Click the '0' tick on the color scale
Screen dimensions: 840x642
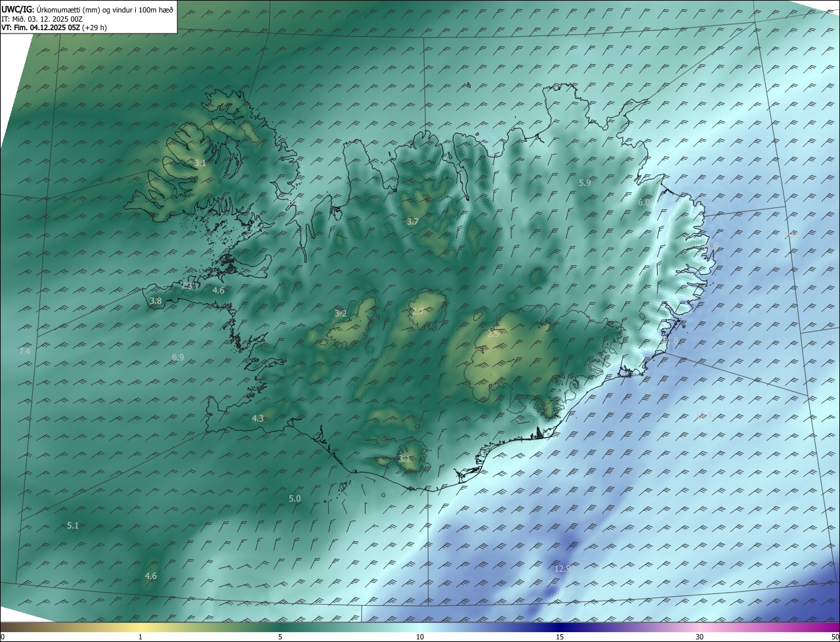tap(3, 637)
